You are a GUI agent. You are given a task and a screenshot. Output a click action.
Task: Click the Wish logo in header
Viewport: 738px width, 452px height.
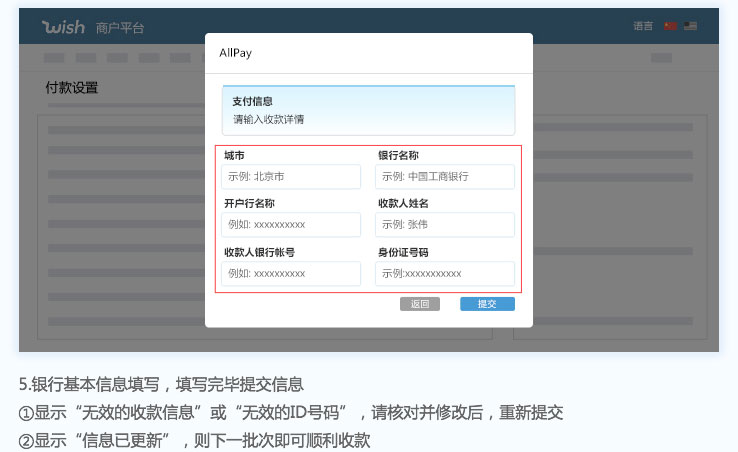tap(64, 27)
